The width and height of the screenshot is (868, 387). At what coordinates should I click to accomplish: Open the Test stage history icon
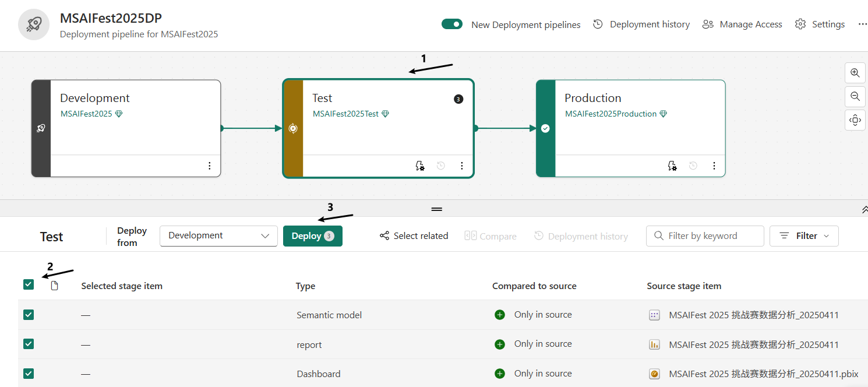click(x=441, y=166)
